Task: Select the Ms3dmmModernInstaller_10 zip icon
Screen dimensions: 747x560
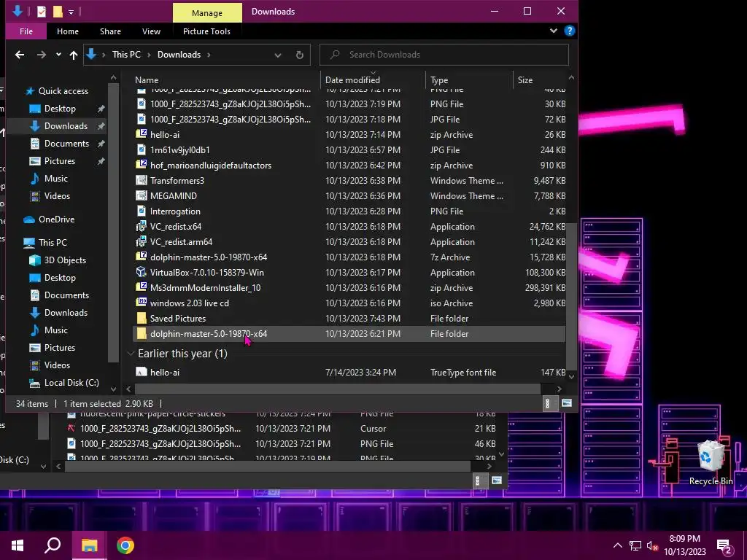Action: (141, 287)
